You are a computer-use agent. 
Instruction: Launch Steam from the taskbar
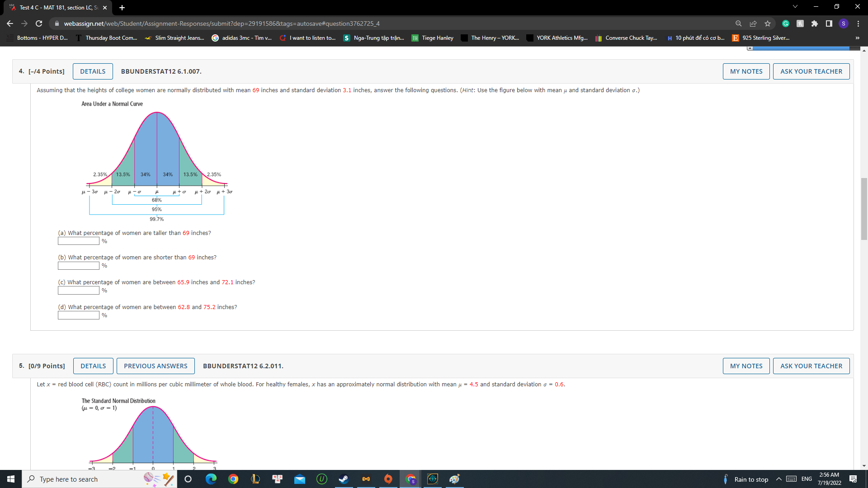(x=344, y=479)
